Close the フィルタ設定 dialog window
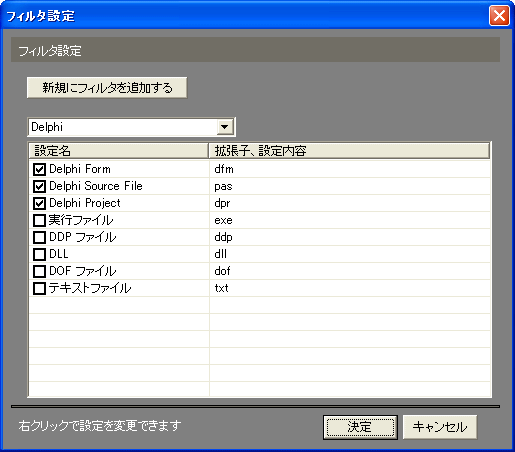This screenshot has height=452, width=515. tap(499, 15)
